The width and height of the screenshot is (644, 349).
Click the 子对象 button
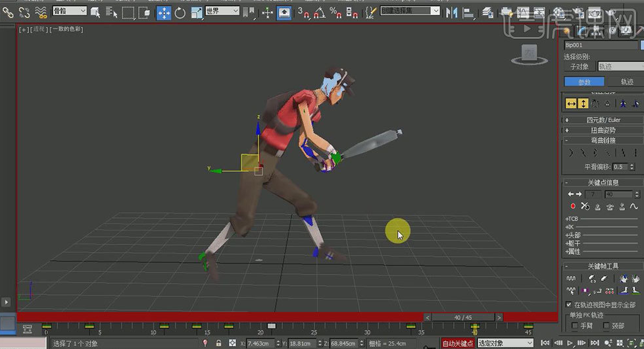580,67
